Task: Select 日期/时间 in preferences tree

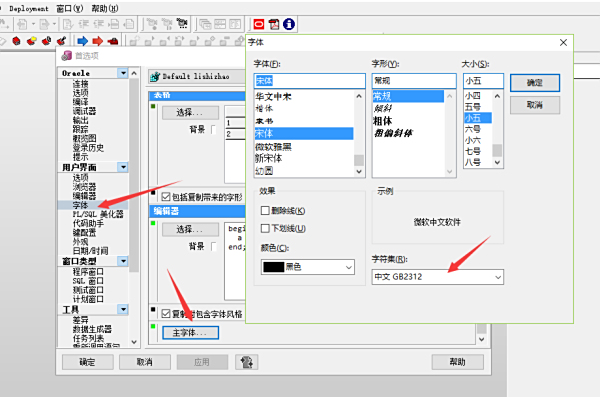Action: click(90, 251)
